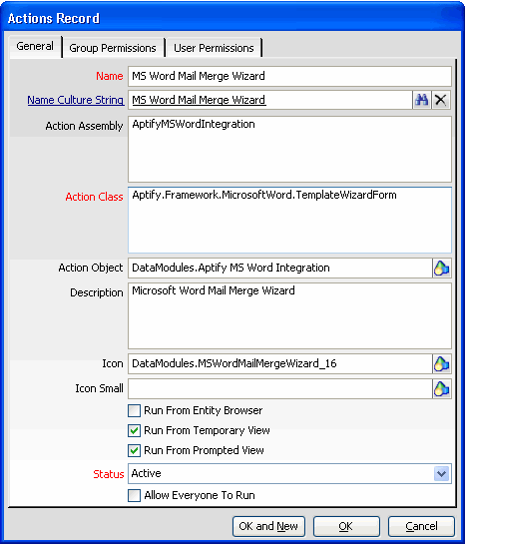Screen dimensions: 528x554
Task: Focus the Action Class text area
Action: click(289, 220)
